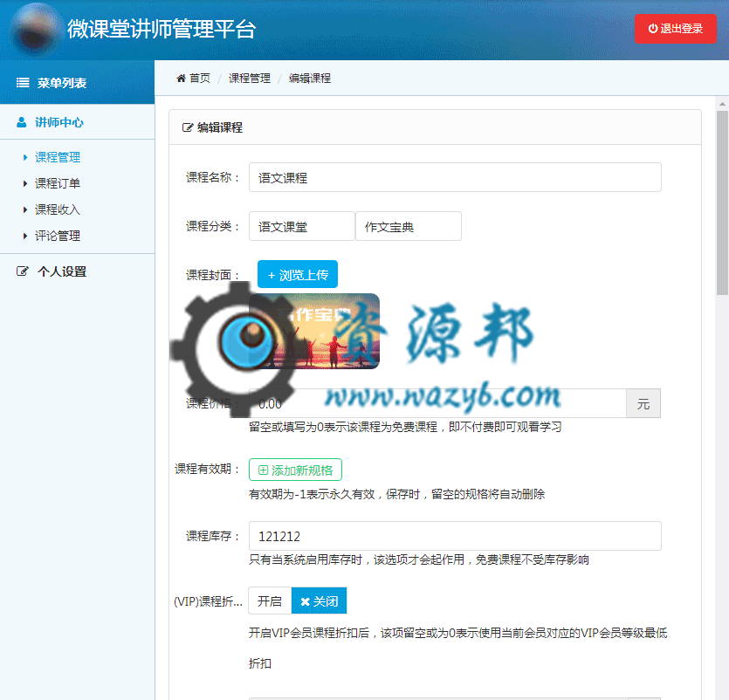Click the 讲师中心 user icon

pos(21,122)
